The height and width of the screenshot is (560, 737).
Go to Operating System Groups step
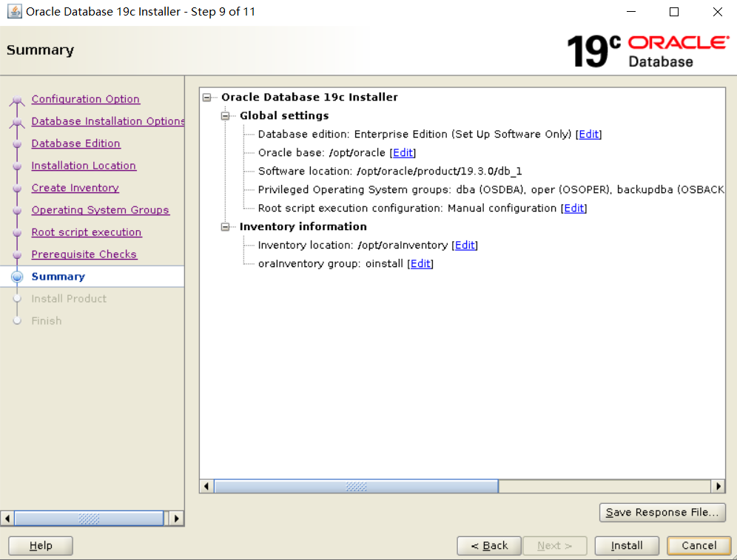100,210
